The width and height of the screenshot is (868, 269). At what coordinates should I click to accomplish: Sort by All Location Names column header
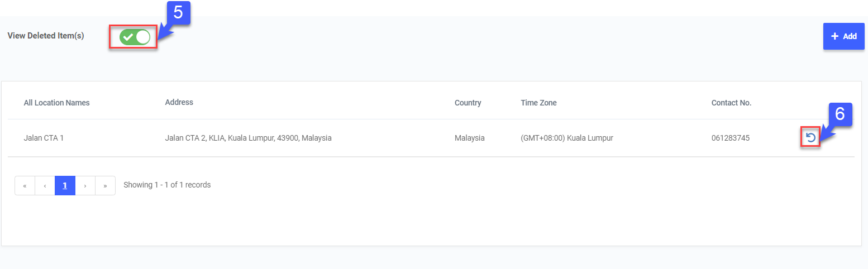pyautogui.click(x=56, y=103)
